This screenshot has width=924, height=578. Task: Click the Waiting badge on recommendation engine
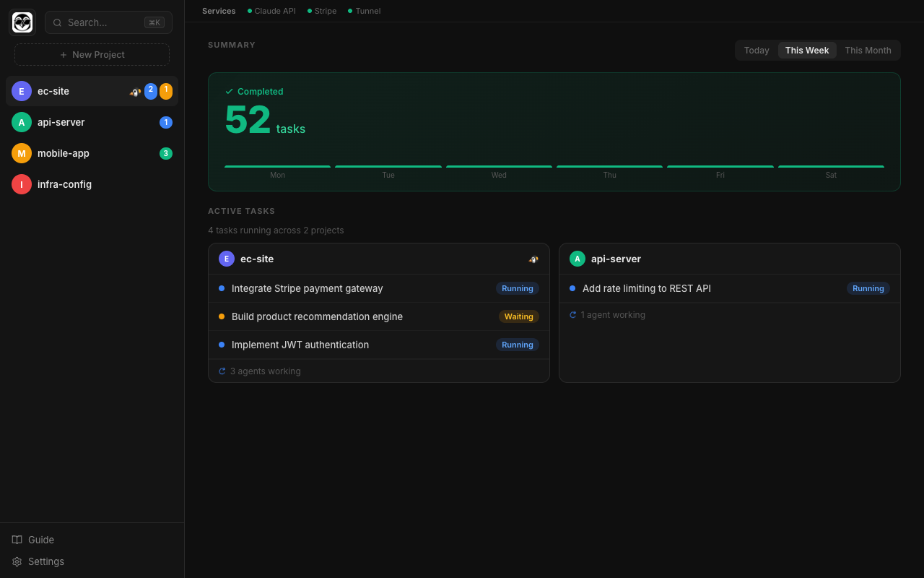tap(519, 316)
